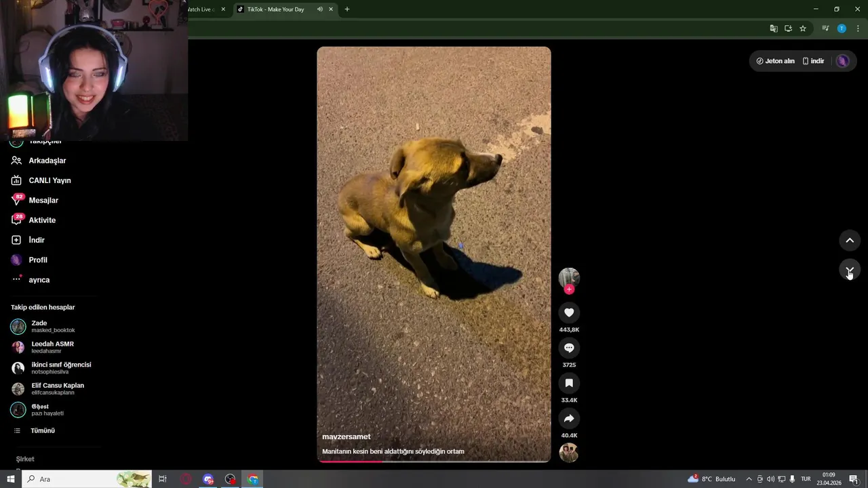868x488 pixels.
Task: Click the camera meet-now tray icon
Action: (759, 479)
